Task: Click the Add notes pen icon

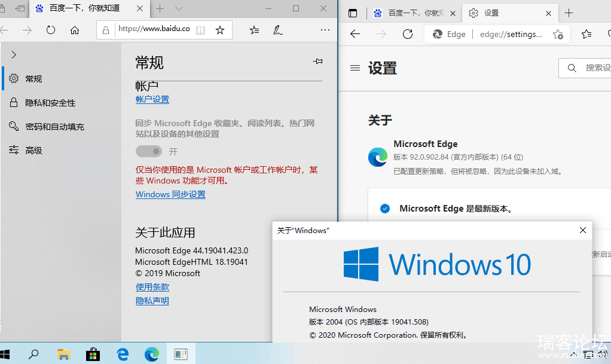Action: point(277,30)
